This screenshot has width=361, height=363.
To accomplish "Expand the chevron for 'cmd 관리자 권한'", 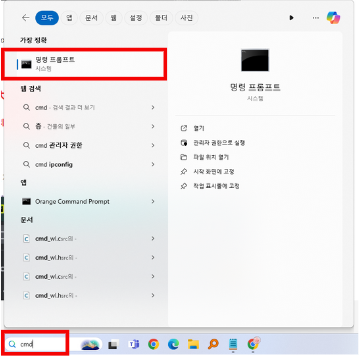I will tap(153, 145).
